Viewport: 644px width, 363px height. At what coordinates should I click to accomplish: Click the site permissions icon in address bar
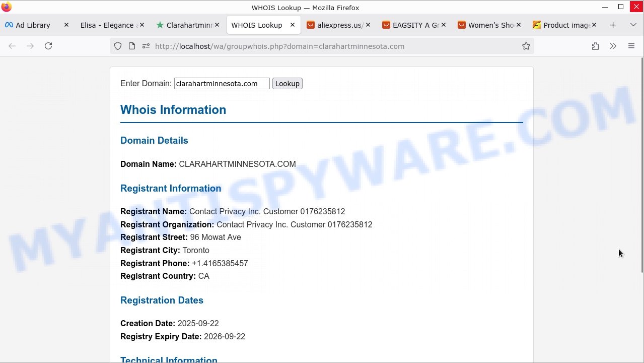(x=146, y=46)
